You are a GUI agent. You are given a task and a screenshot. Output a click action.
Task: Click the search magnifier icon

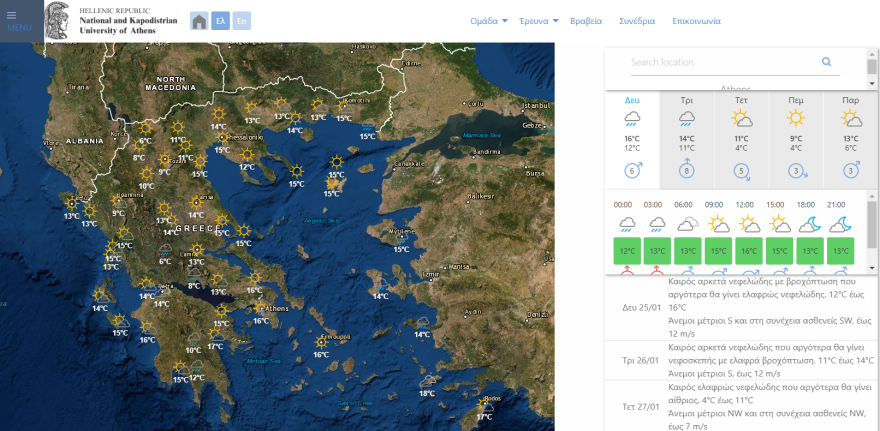point(826,62)
